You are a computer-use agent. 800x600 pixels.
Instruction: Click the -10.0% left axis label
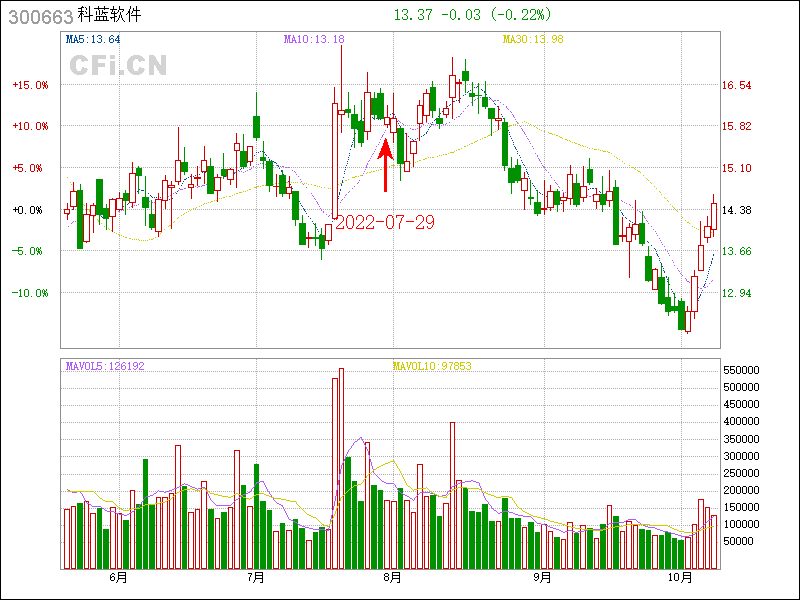pos(30,293)
